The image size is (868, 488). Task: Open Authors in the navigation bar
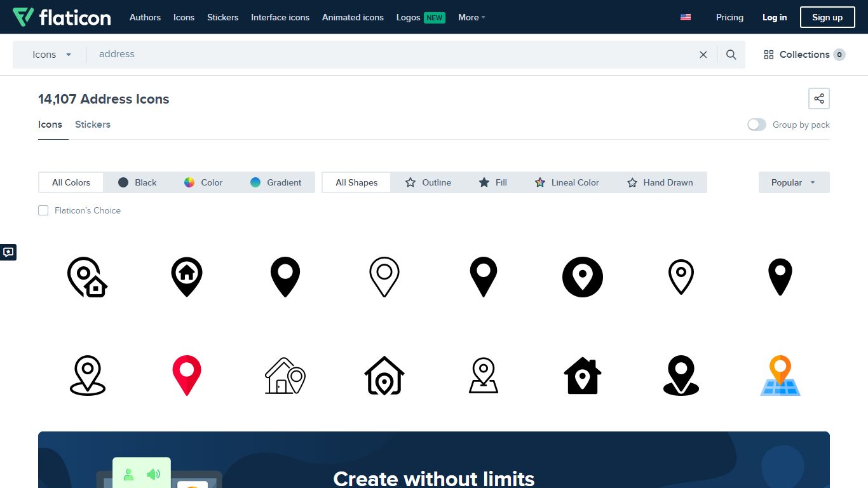pyautogui.click(x=145, y=17)
